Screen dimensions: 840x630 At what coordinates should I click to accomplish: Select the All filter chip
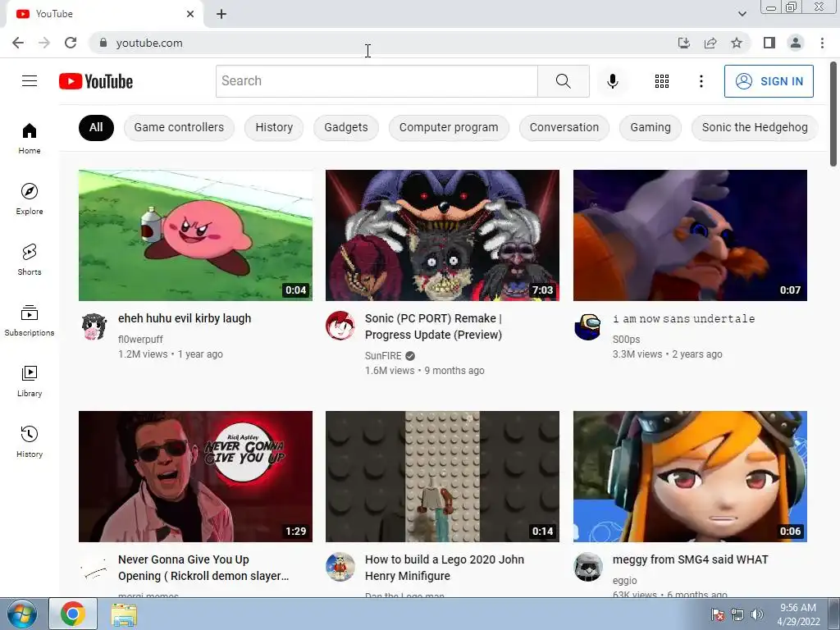96,127
